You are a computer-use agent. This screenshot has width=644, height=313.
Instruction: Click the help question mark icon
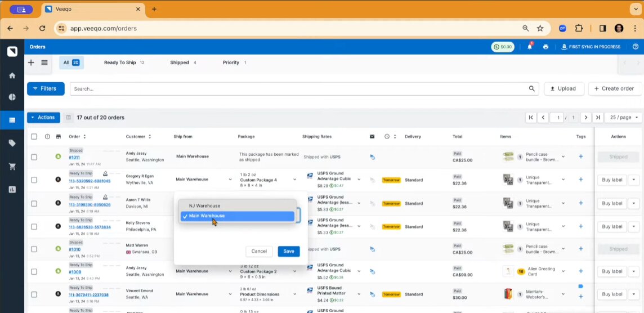tap(636, 47)
